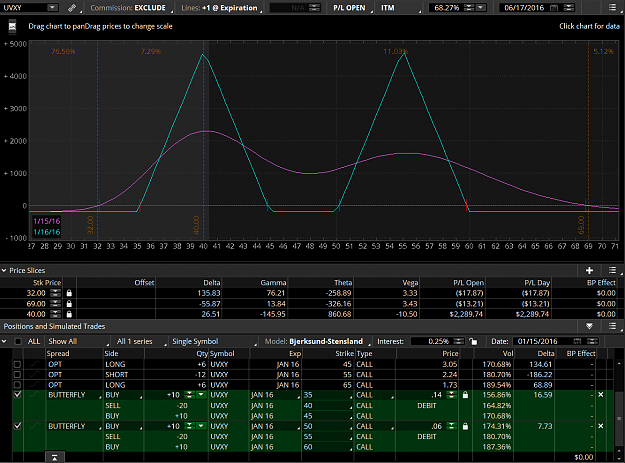Open the All 1 series dropdown
Viewport: 625px width, 463px height.
pyautogui.click(x=140, y=341)
